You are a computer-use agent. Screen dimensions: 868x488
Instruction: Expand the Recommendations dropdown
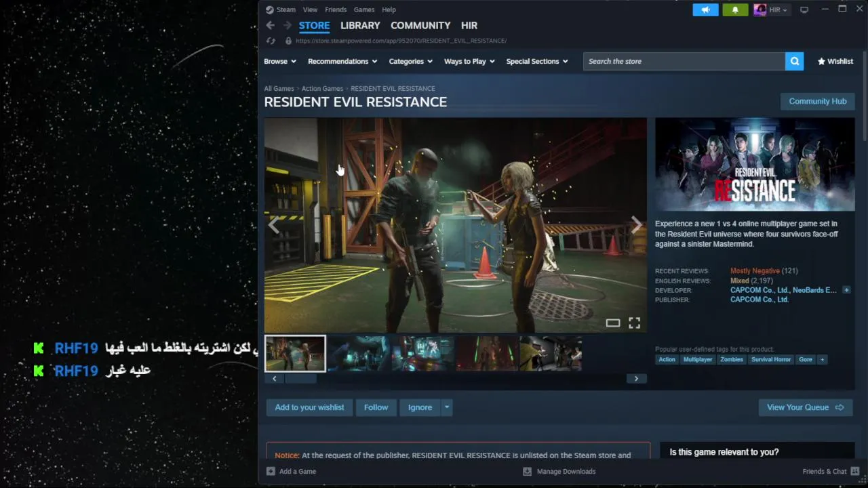(x=342, y=61)
